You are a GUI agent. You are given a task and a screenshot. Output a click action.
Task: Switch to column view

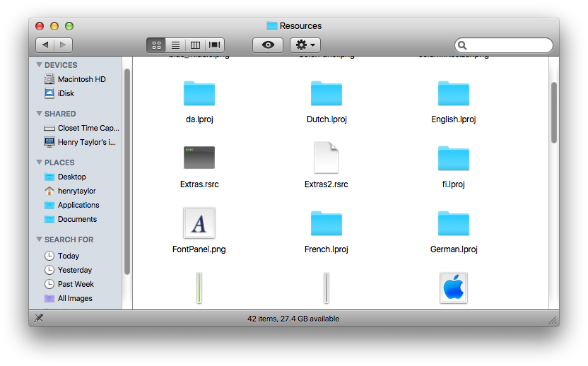(x=195, y=45)
